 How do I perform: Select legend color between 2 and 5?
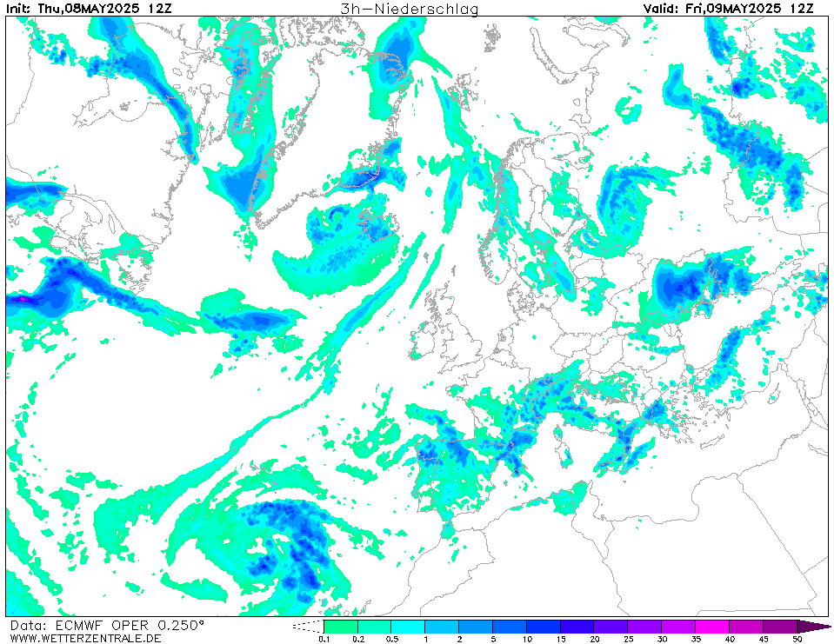click(476, 627)
